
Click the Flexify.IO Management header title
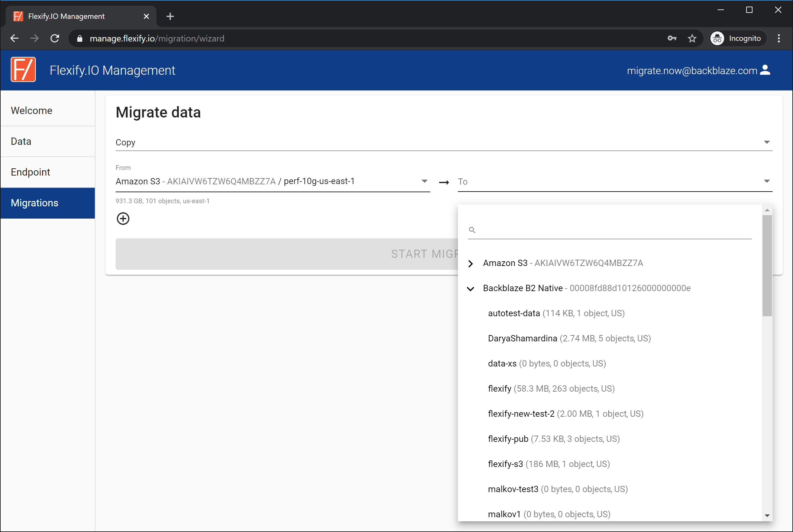112,70
